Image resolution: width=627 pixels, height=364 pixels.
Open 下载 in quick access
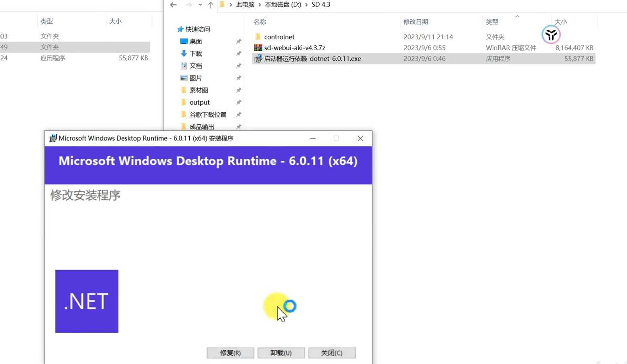(x=196, y=53)
